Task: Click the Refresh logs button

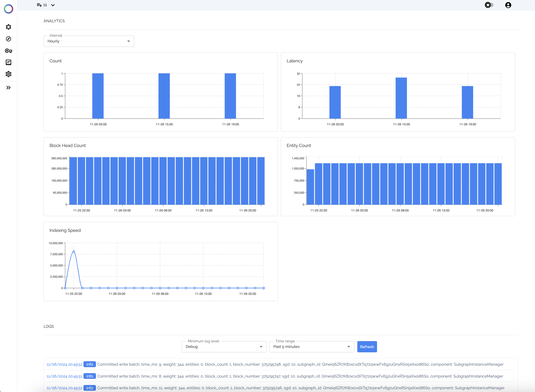Action: click(x=367, y=347)
